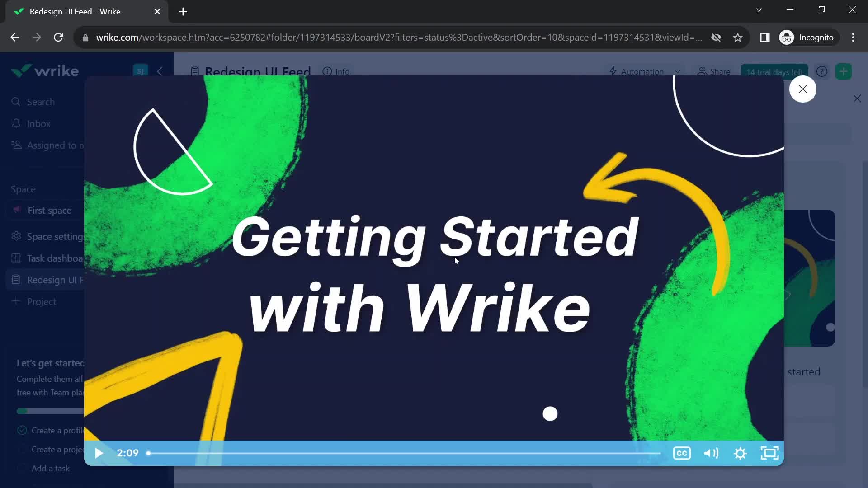Open Info for Redesign UI Feed

[x=336, y=71]
